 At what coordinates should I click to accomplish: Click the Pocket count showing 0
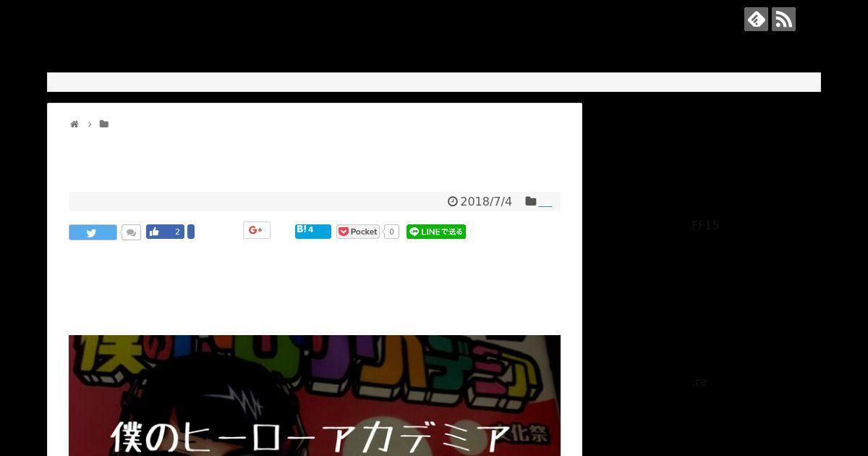tap(391, 232)
